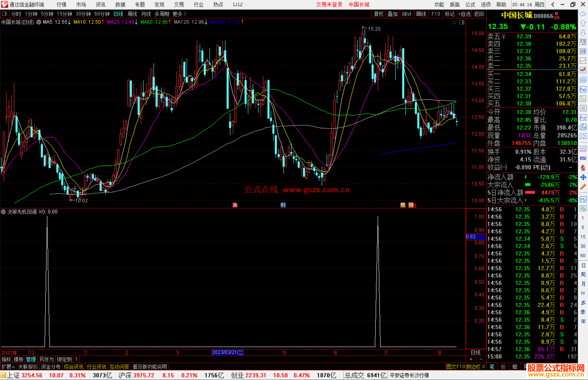This screenshot has width=588, height=380.
Task: Zoom in chart with the + button
Action: click(471, 359)
